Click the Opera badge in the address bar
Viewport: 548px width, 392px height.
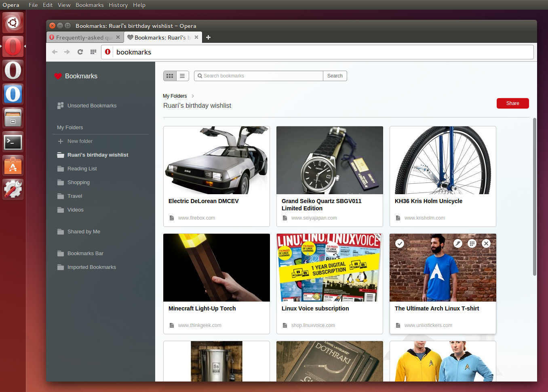point(107,52)
